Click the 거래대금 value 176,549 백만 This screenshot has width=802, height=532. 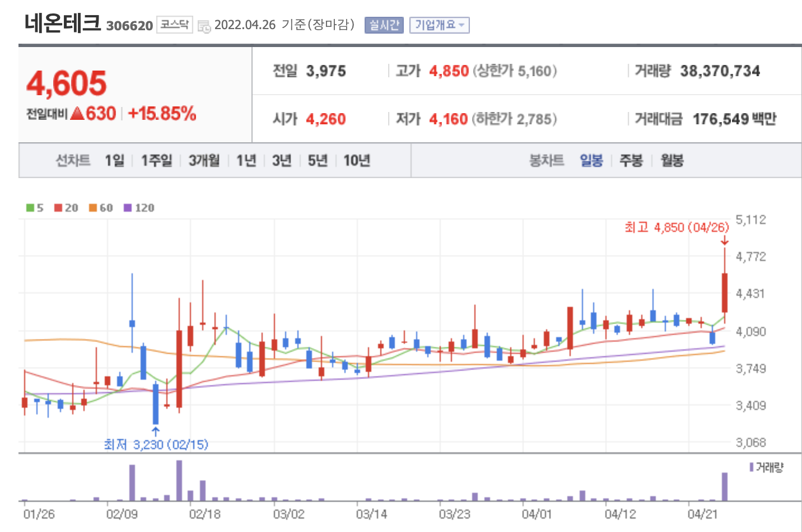tap(734, 119)
